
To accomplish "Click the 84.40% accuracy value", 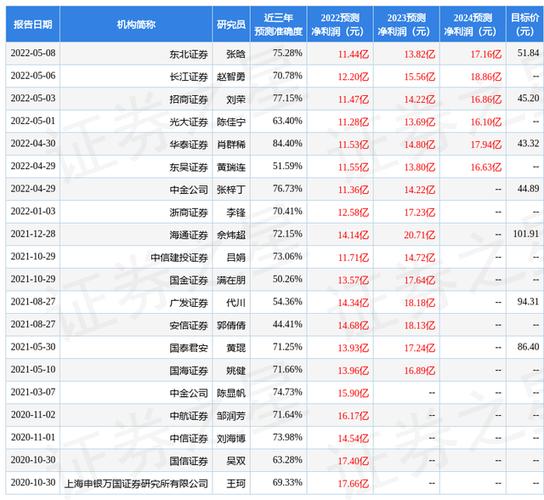I will tap(287, 143).
